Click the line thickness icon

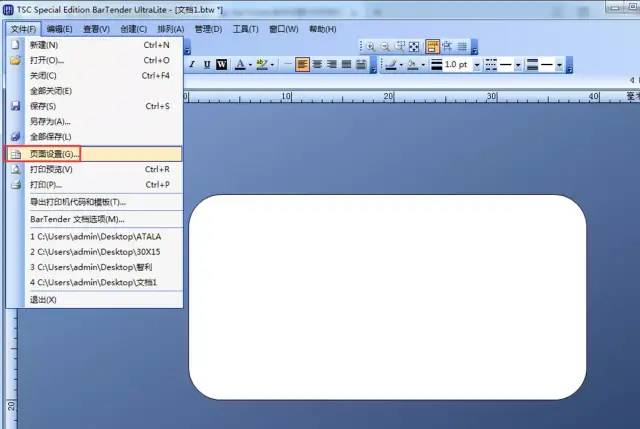[x=437, y=64]
